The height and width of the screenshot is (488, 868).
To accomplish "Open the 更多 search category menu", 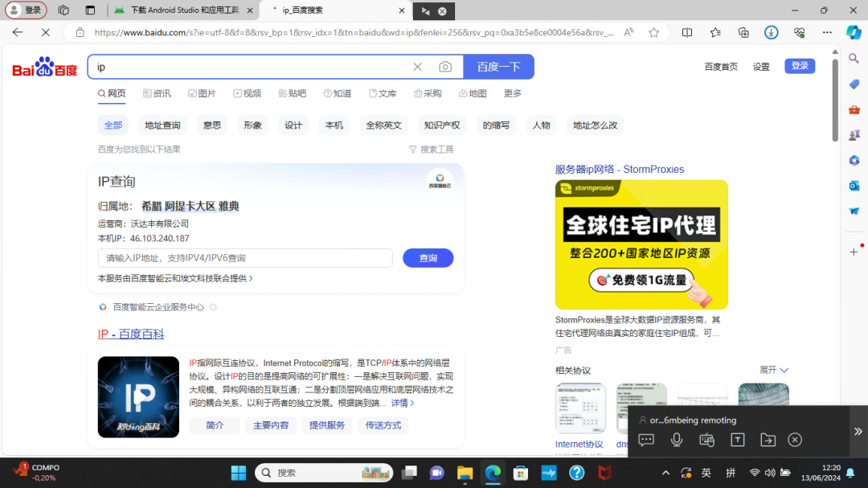I will 513,93.
